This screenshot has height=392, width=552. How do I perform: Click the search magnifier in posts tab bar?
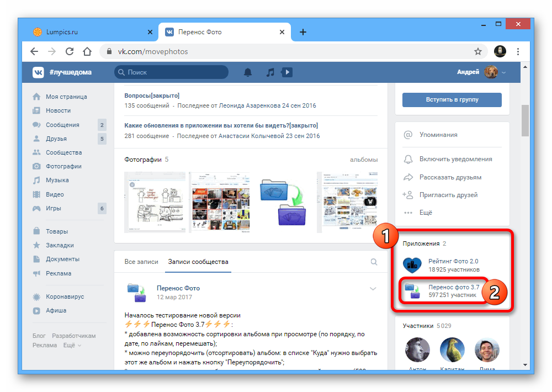pyautogui.click(x=374, y=262)
